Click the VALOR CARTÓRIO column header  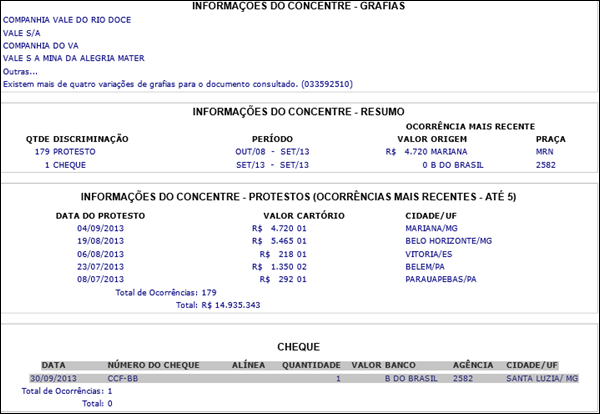[304, 216]
